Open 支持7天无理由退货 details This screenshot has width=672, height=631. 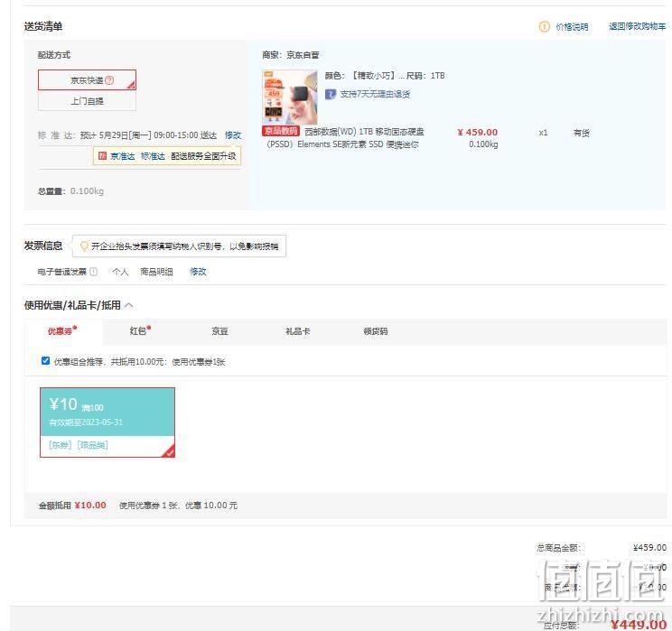[x=375, y=94]
